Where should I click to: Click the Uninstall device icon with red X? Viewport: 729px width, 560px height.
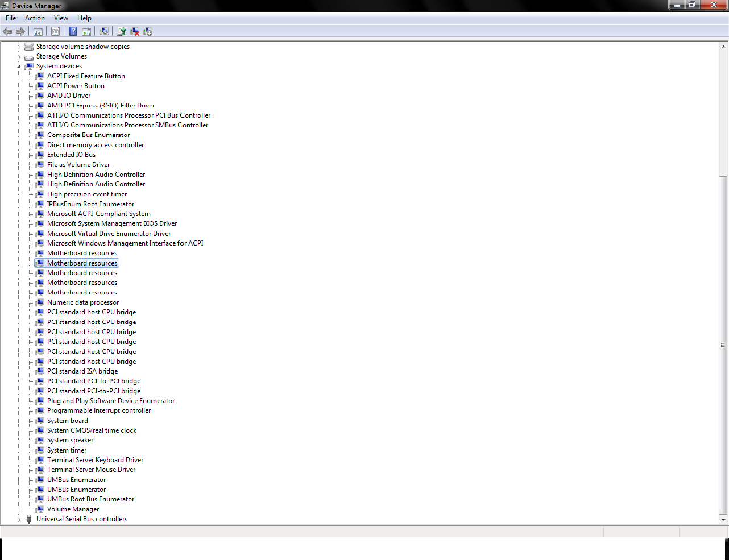click(135, 32)
